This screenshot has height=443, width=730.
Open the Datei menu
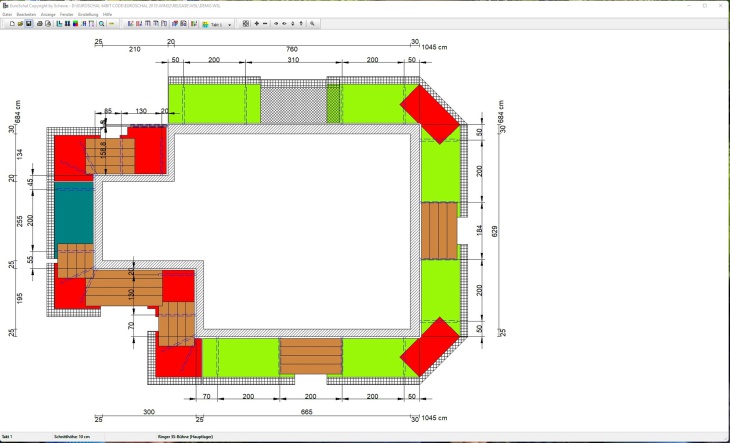tap(7, 14)
